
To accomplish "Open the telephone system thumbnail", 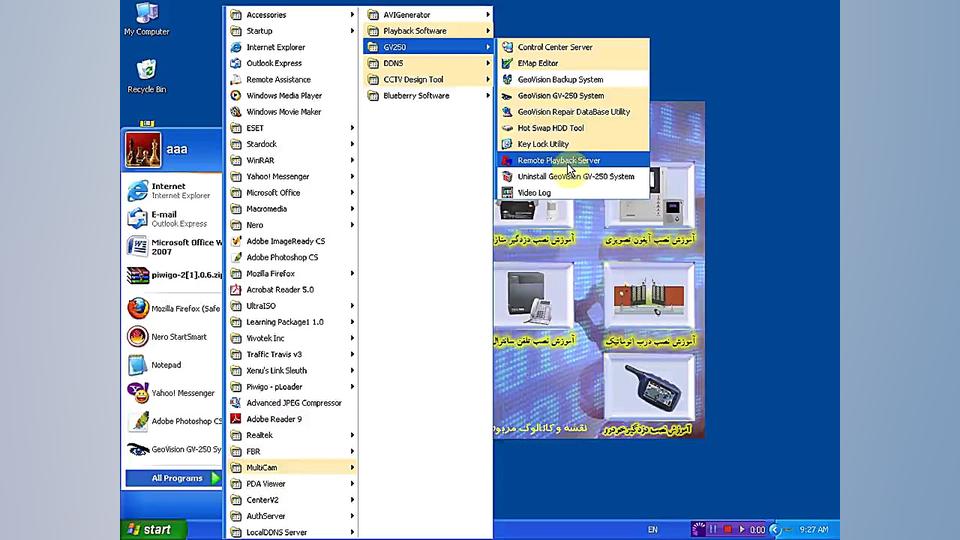I will [534, 296].
